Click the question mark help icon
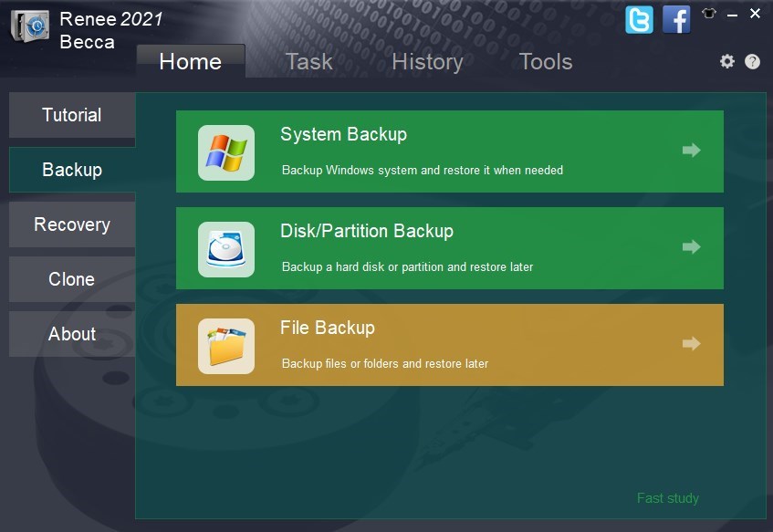Image resolution: width=773 pixels, height=532 pixels. point(752,61)
